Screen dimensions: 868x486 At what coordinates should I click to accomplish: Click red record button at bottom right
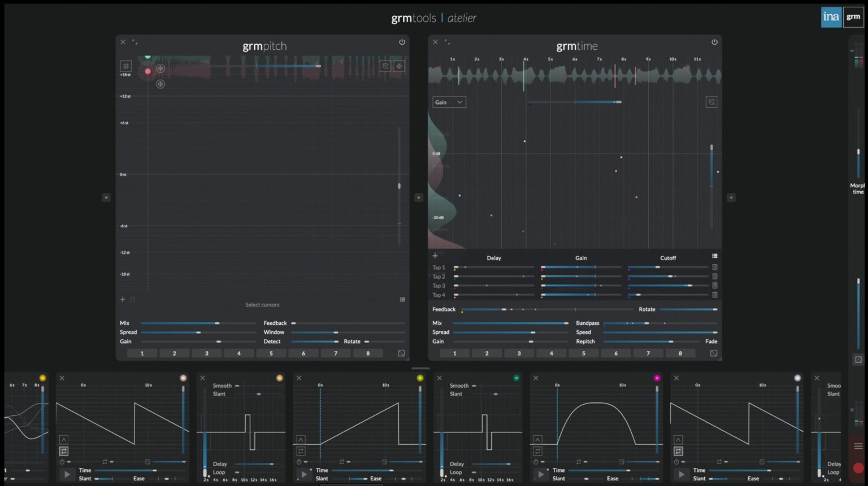click(858, 468)
